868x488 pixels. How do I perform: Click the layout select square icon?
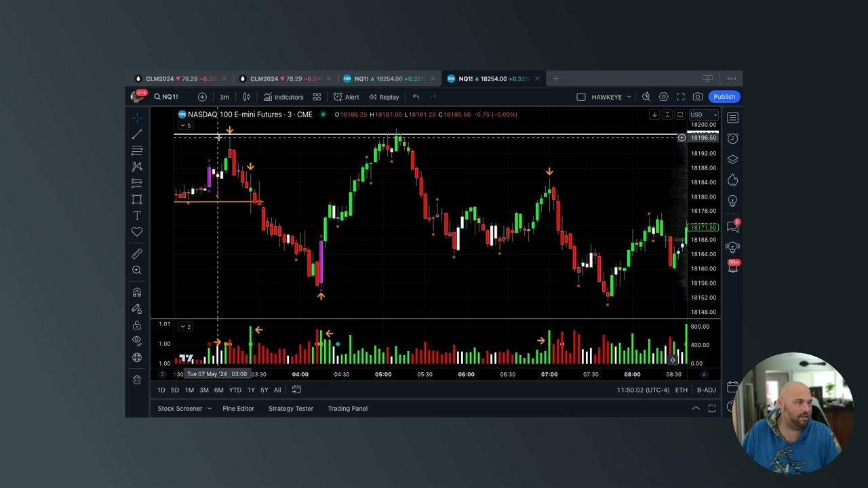pos(581,97)
